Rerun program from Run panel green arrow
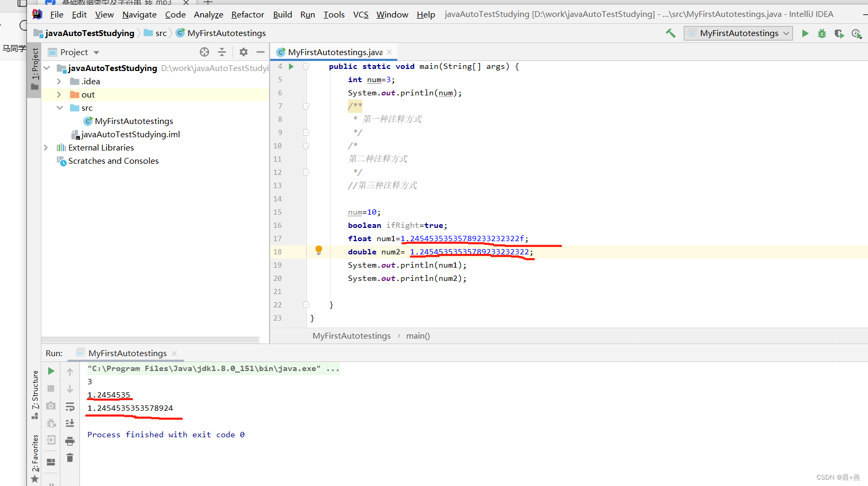This screenshot has width=868, height=486. (x=51, y=372)
